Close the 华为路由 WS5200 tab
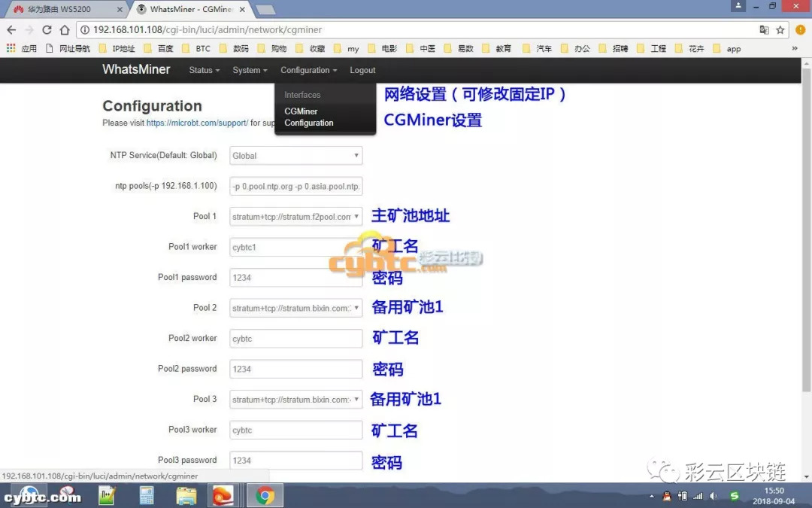This screenshot has height=508, width=812. (120, 9)
